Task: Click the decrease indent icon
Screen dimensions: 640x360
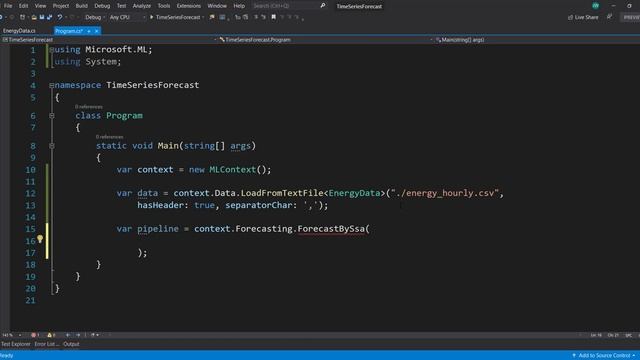Action: coord(256,17)
